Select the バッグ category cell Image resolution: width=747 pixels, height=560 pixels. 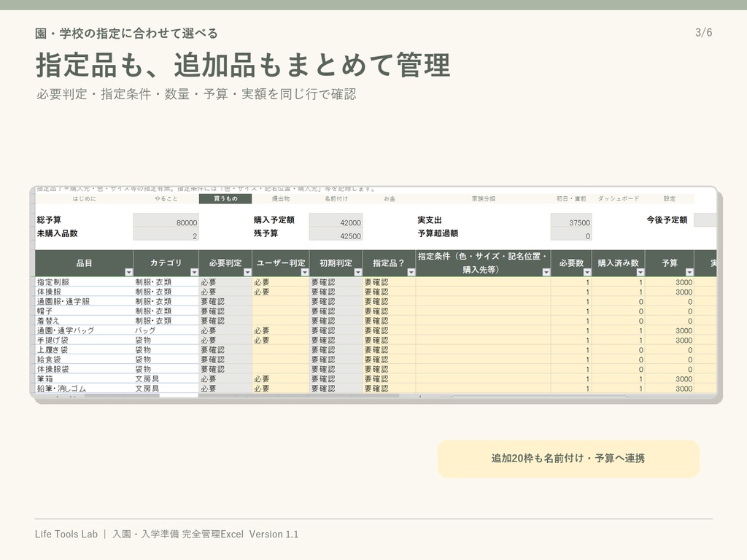pos(166,330)
